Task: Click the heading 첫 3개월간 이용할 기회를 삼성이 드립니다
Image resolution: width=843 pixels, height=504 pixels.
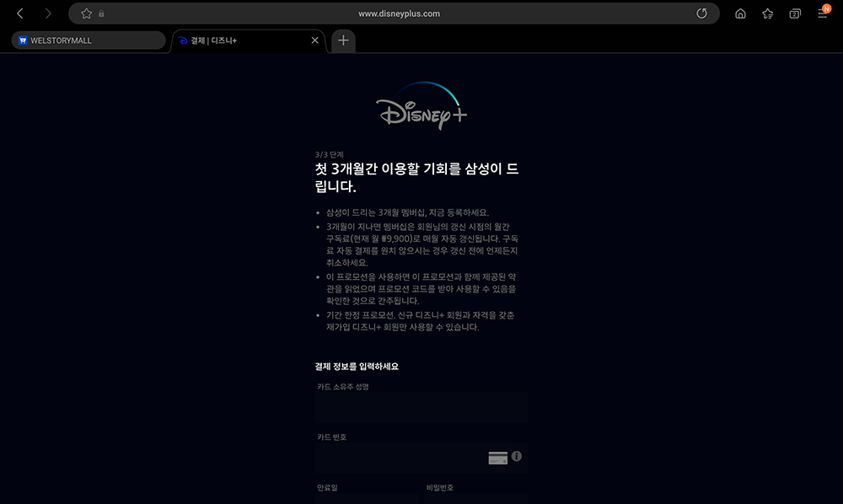Action: (416, 177)
